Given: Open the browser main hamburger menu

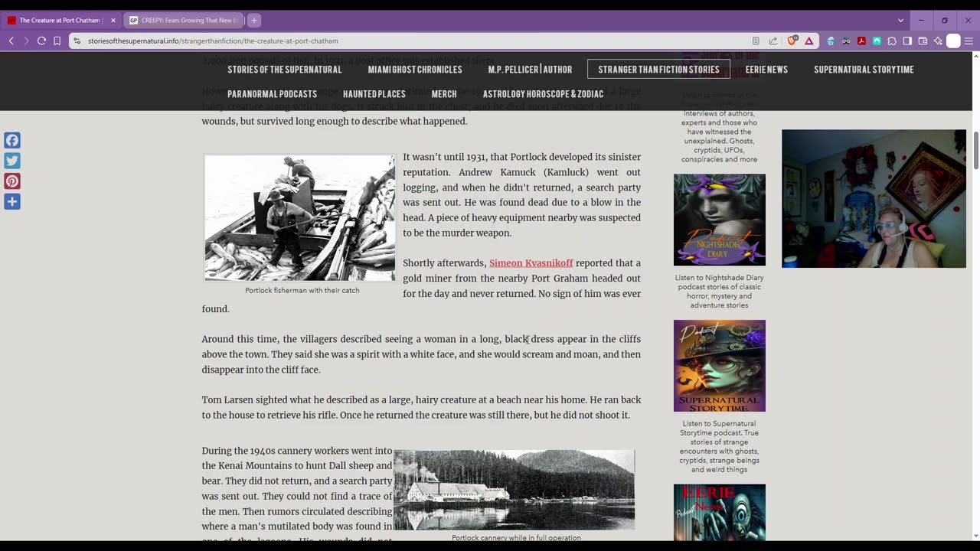Looking at the screenshot, I should coord(969,41).
